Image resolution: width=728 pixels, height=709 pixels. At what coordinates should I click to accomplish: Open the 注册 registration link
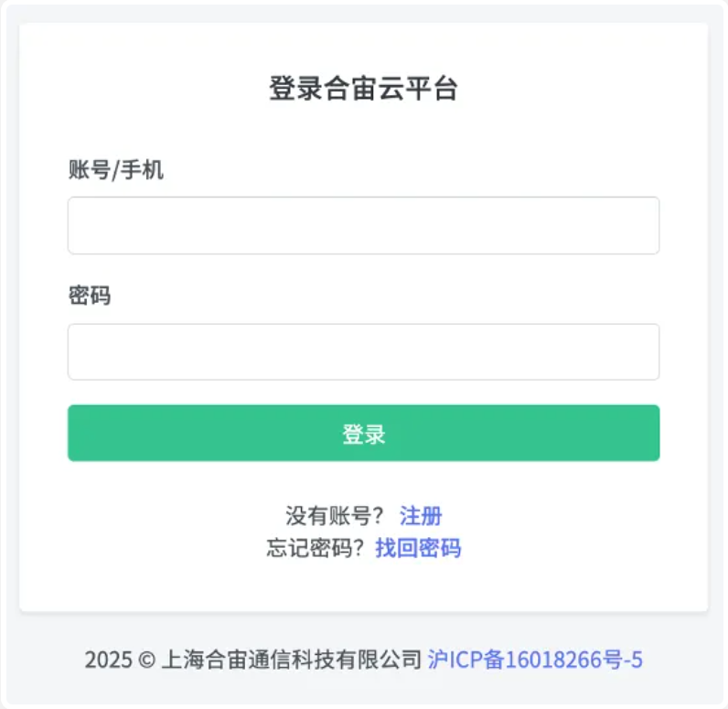(421, 516)
